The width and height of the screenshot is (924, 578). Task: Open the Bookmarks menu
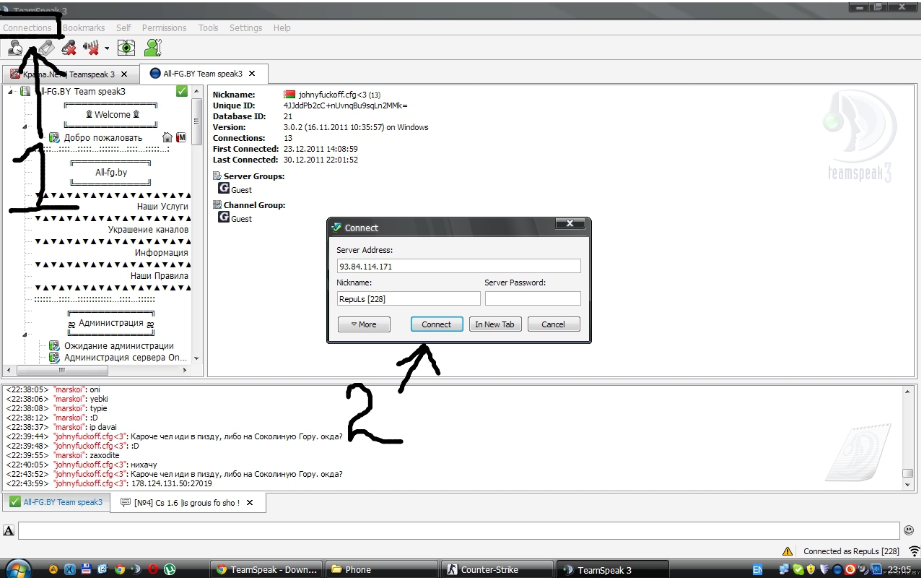(x=84, y=27)
